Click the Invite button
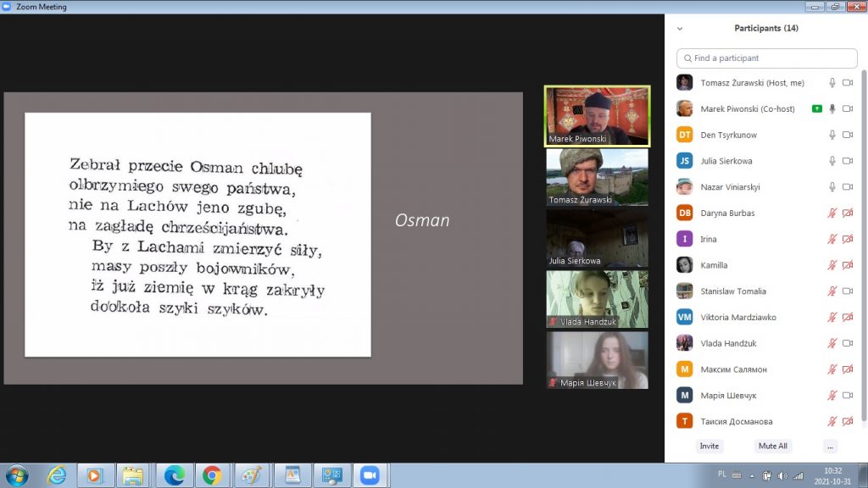Screen dimensions: 868x488 click(709, 446)
